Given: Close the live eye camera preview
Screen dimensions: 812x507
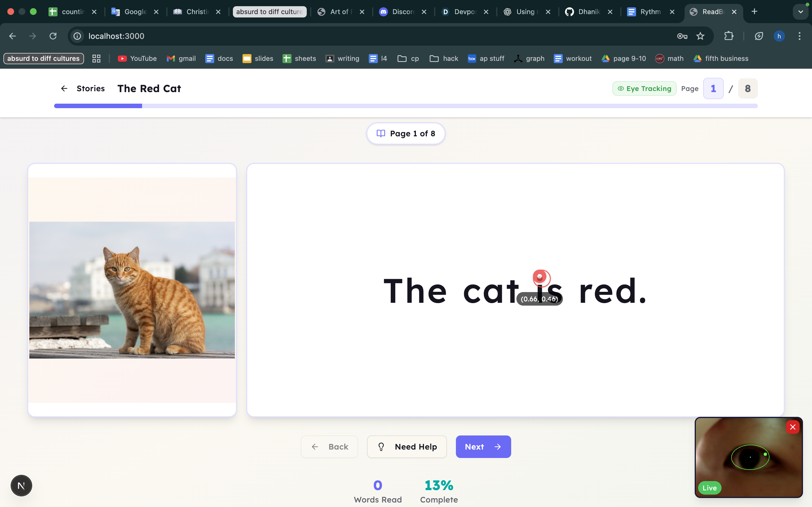Looking at the screenshot, I should coord(793,427).
